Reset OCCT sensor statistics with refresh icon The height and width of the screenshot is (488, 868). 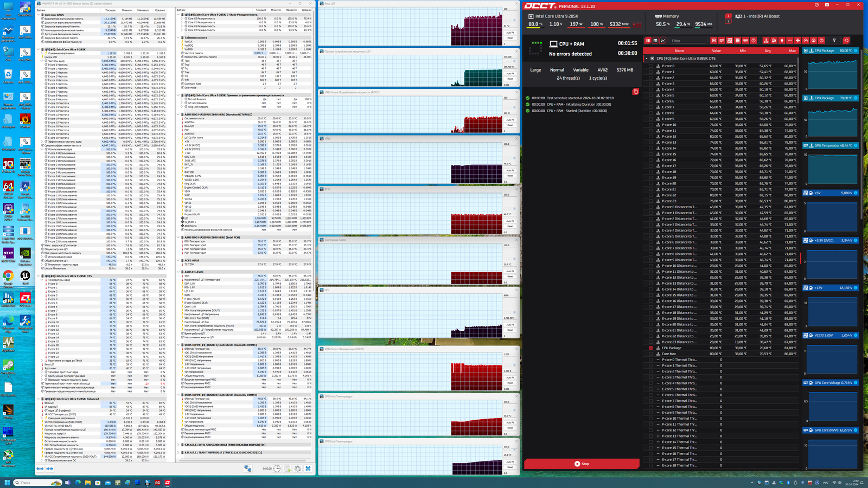846,41
